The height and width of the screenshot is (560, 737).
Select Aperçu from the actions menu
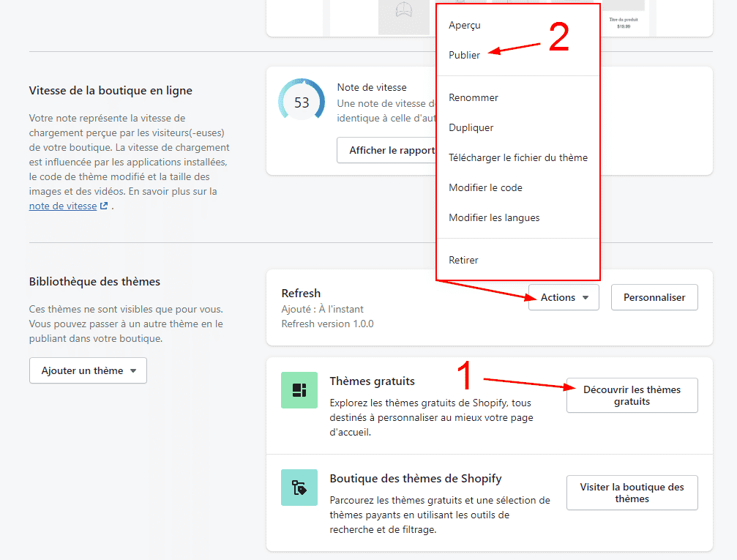point(465,25)
